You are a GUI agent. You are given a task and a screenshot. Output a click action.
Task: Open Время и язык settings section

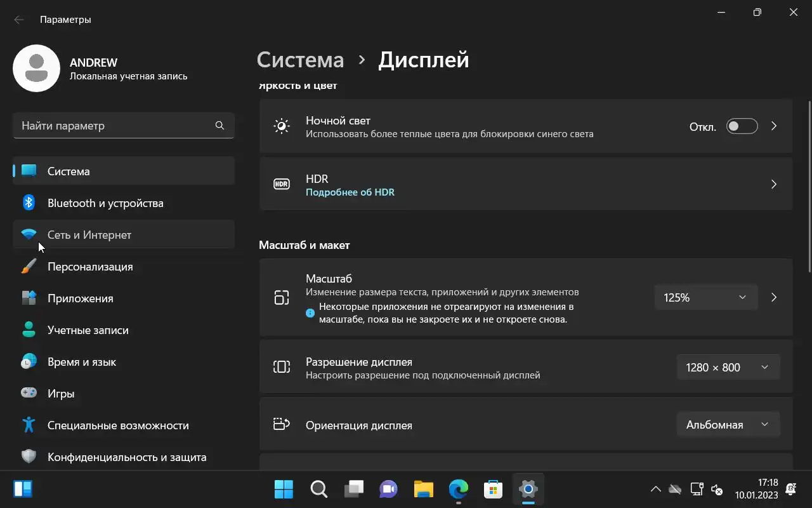tap(124, 361)
